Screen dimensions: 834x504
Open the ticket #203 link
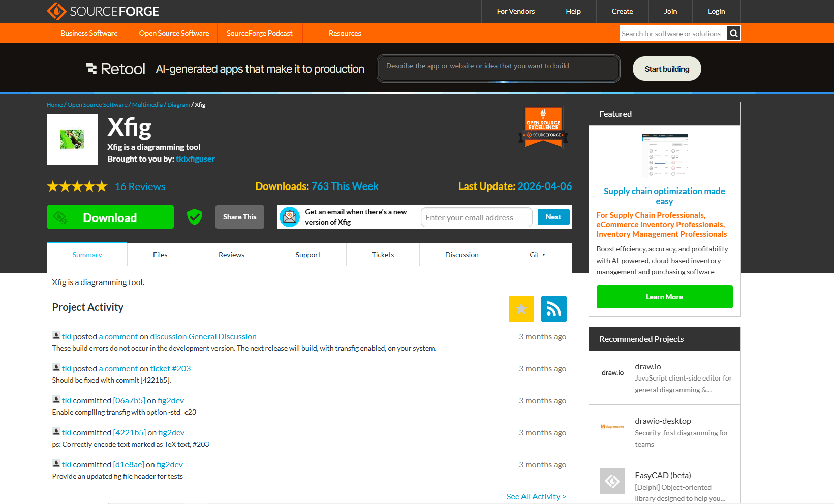(171, 368)
